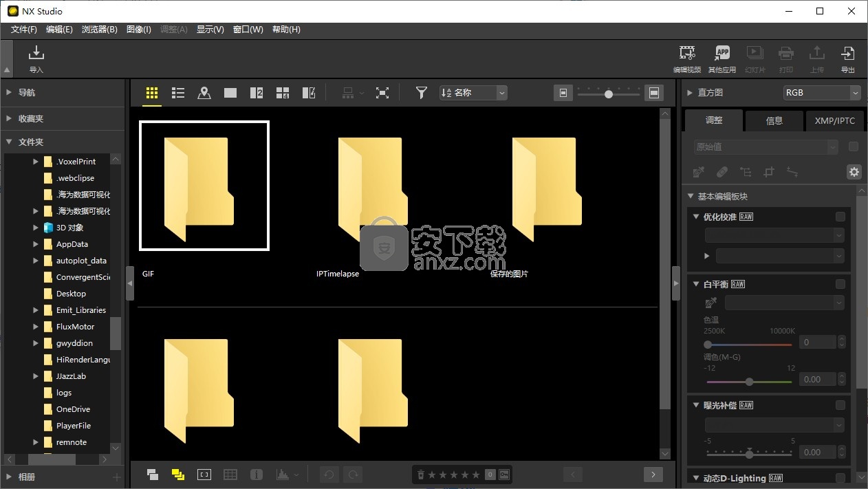Open the 名称 sort order dropdown
Viewport: 868px width, 489px height.
tap(473, 93)
